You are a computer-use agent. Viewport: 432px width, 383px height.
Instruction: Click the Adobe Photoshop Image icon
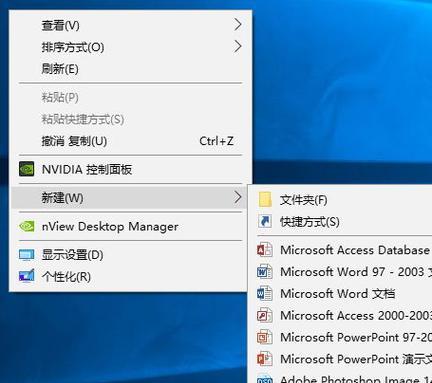click(265, 379)
